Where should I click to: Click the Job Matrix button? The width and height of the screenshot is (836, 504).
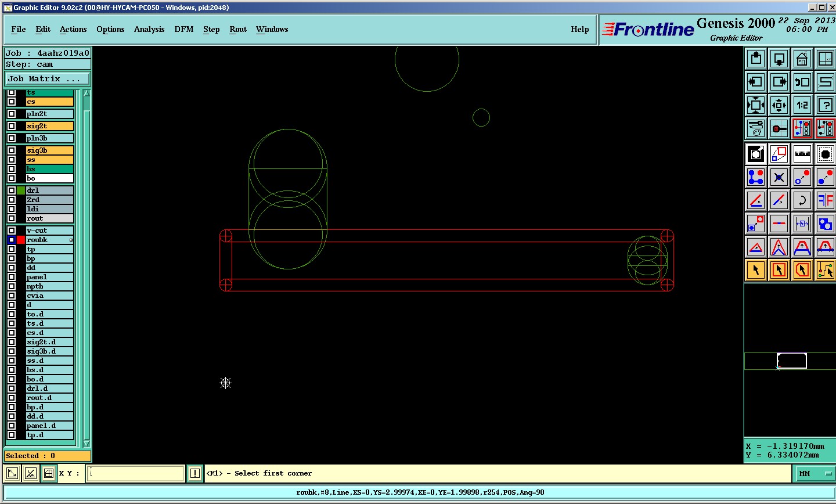pyautogui.click(x=48, y=79)
